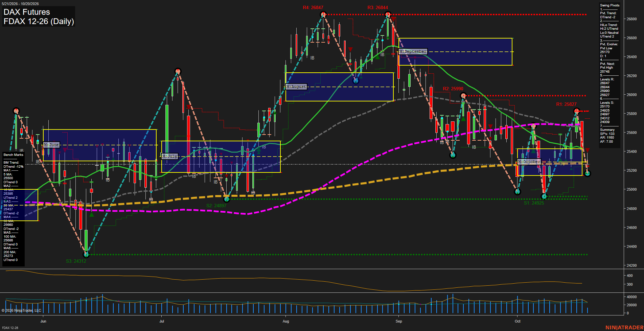Click the SP's: 133 summary value
644x331 pixels.
click(607, 134)
